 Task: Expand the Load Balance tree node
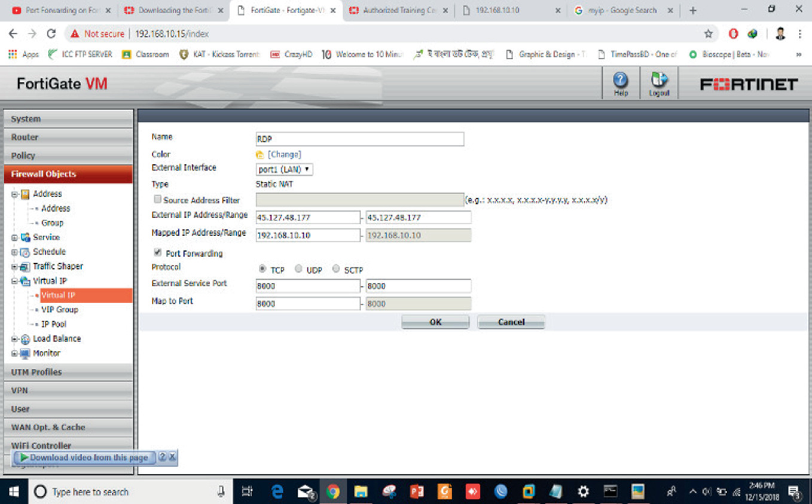coord(14,339)
